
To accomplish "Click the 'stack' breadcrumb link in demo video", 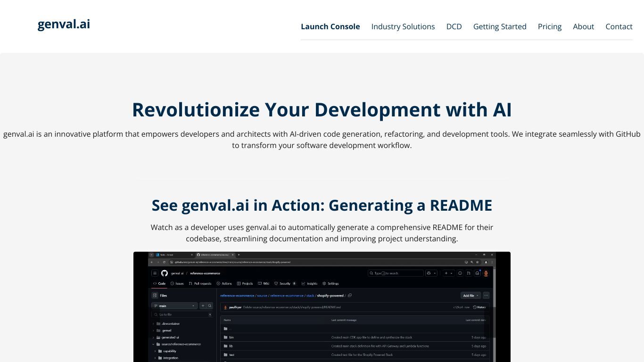I will click(310, 296).
